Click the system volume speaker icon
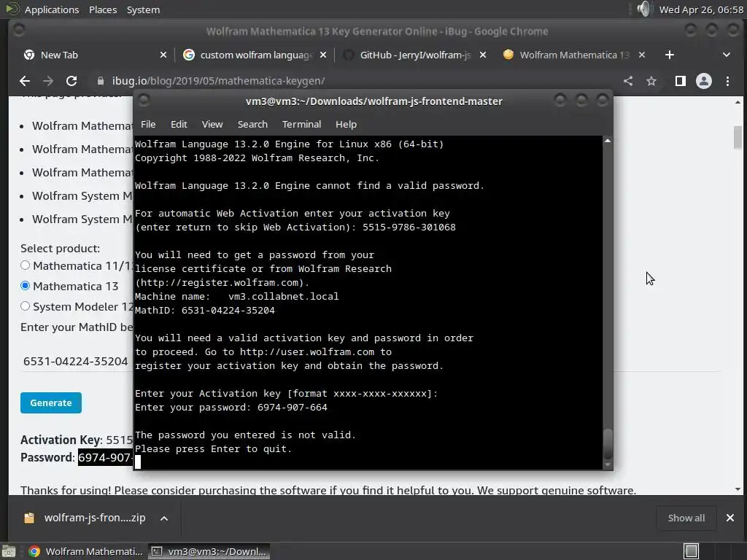 (x=644, y=9)
